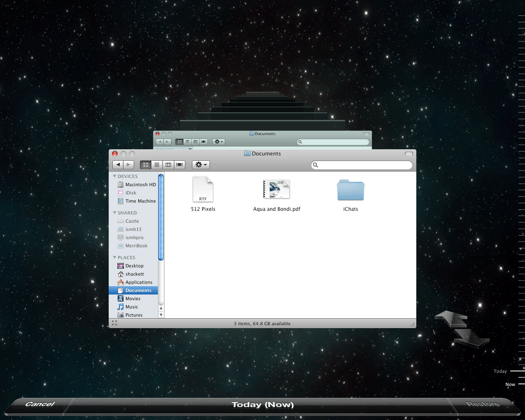
Task: Open the Movies icon in sidebar
Action: pyautogui.click(x=121, y=299)
